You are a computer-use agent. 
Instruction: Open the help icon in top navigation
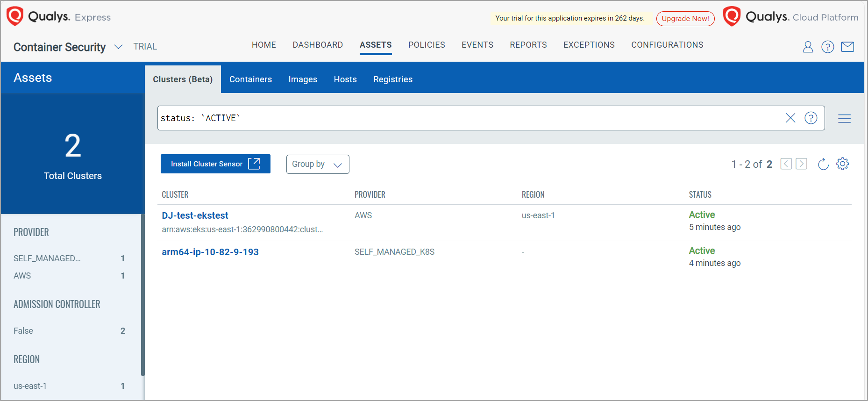827,47
